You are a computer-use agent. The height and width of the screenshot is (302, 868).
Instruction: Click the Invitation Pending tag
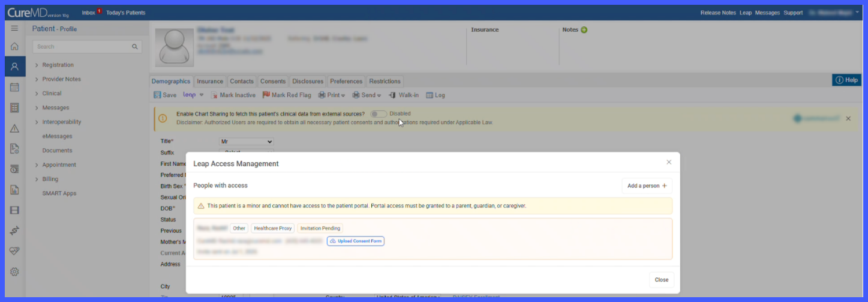(x=320, y=228)
